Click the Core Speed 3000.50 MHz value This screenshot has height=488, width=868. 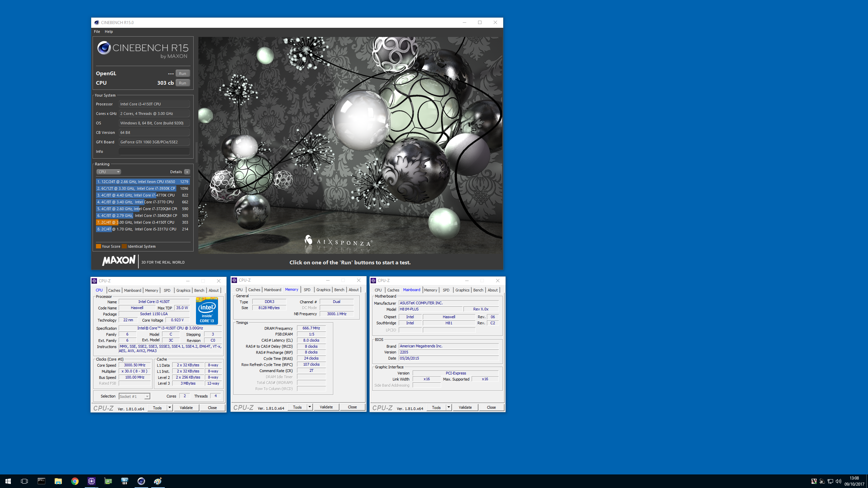click(x=135, y=365)
